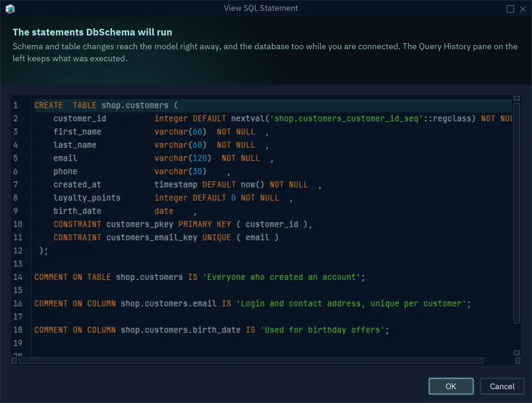The height and width of the screenshot is (403, 532).
Task: Maximize the View SQL Statement dialog
Action: point(510,9)
